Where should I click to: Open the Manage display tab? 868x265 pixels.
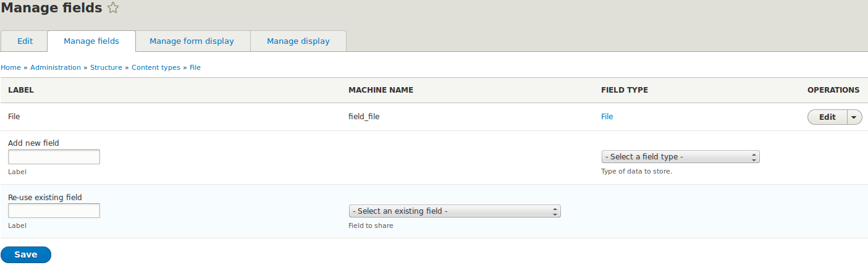[x=298, y=41]
